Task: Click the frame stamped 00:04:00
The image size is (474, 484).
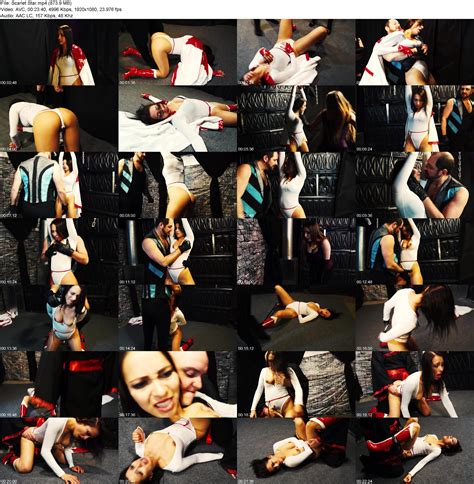Action: click(59, 119)
